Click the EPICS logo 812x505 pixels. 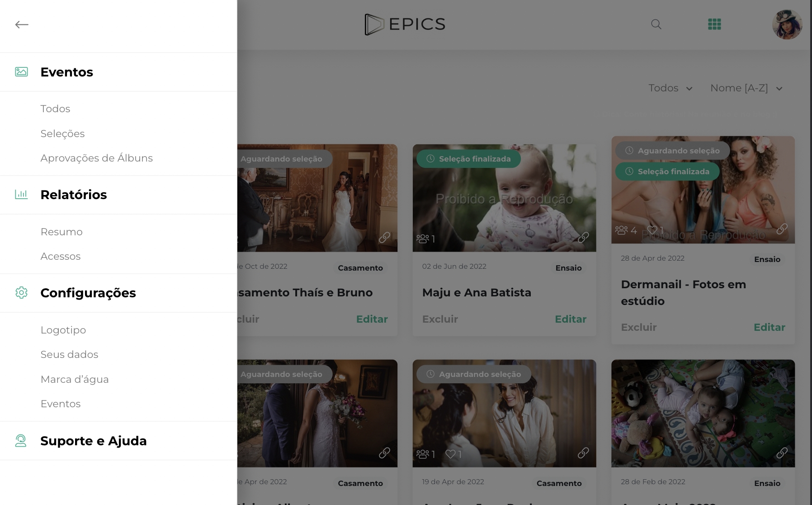pos(405,24)
